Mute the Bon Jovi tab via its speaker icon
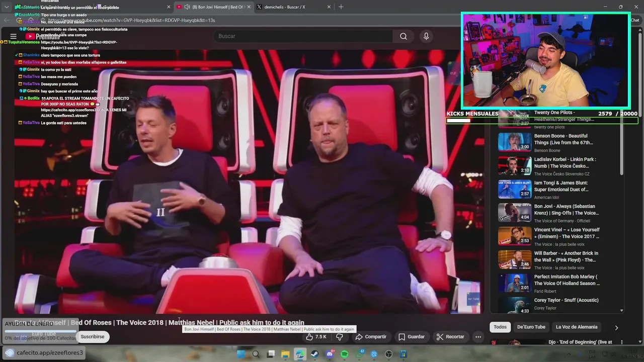Image resolution: width=644 pixels, height=362 pixels. pyautogui.click(x=187, y=7)
